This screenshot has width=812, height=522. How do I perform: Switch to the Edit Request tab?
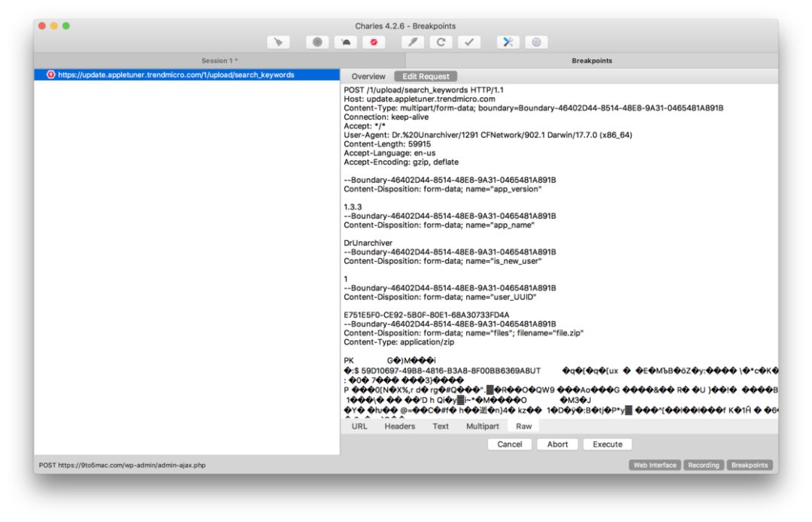(x=426, y=76)
